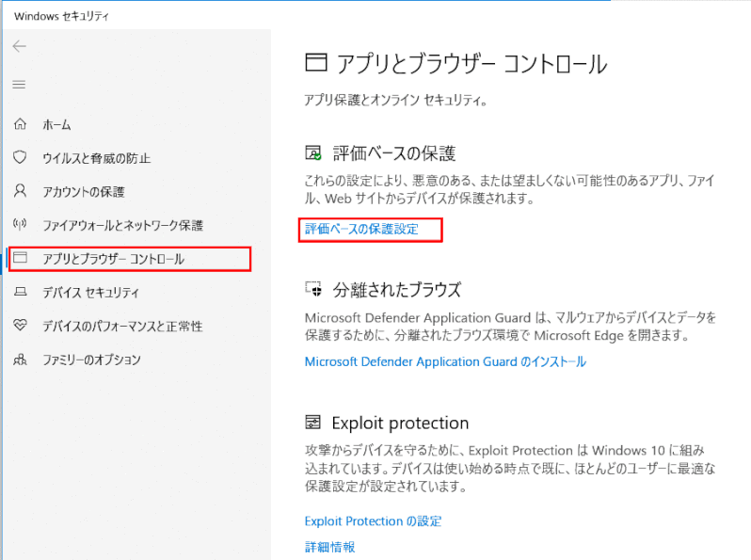The height and width of the screenshot is (560, 751).
Task: Select アプリとブラウザー コントロール in sidebar
Action: pyautogui.click(x=114, y=259)
